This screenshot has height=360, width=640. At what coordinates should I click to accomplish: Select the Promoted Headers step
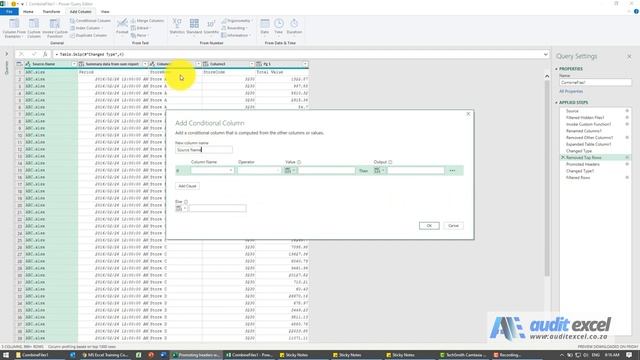pos(582,164)
